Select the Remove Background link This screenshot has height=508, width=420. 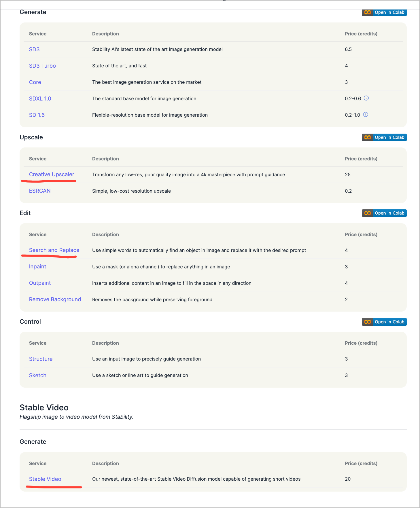click(x=55, y=299)
